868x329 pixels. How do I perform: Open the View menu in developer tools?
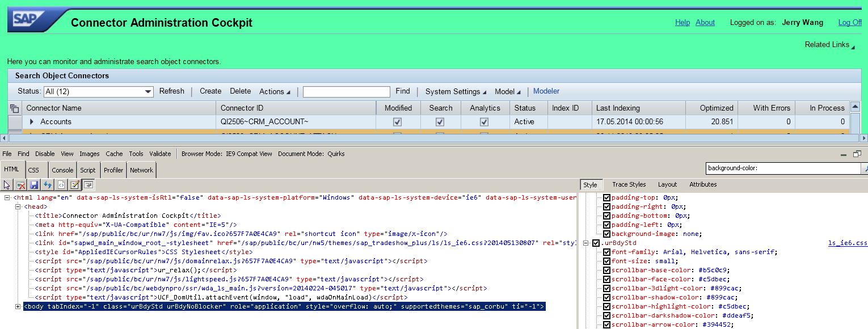coord(67,154)
